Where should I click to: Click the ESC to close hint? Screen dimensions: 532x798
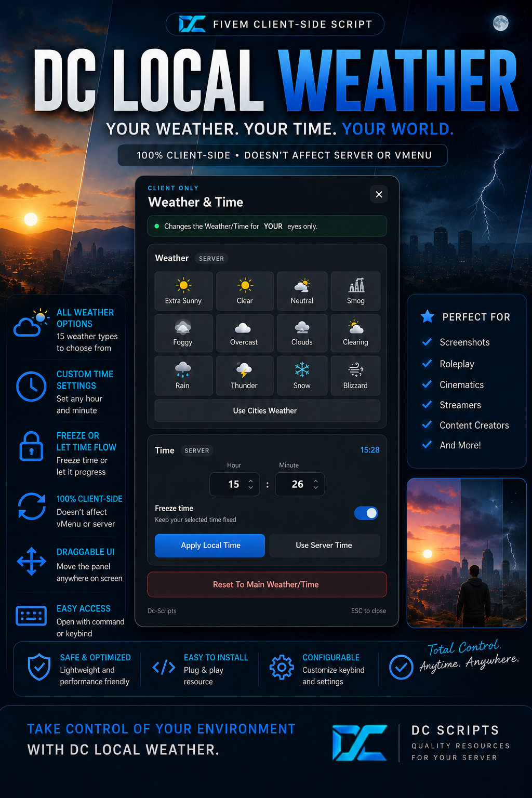pos(368,611)
